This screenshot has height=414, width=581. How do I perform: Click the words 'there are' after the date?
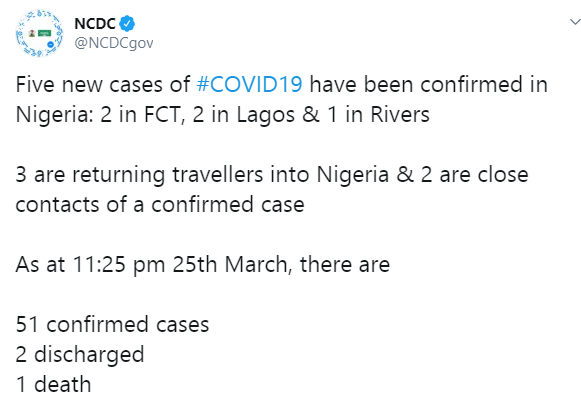(345, 265)
